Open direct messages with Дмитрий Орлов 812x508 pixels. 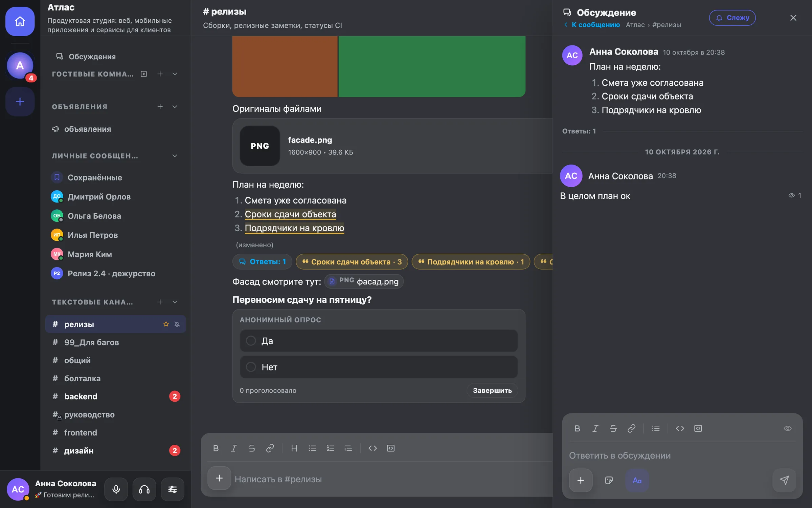point(116,196)
